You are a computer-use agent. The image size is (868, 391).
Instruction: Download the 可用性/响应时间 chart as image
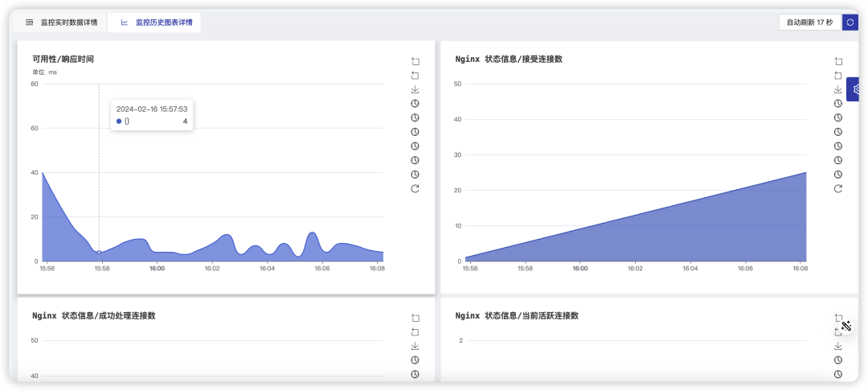coord(416,90)
